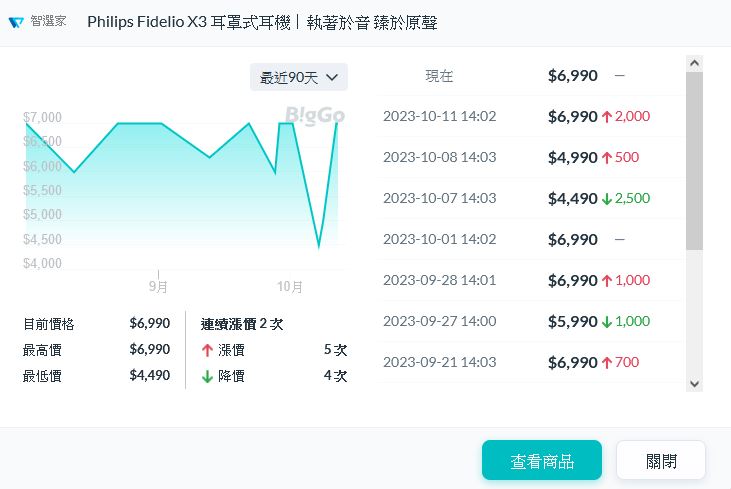Click the Philips Fidelio X3 product title
This screenshot has height=489, width=731.
(x=262, y=22)
